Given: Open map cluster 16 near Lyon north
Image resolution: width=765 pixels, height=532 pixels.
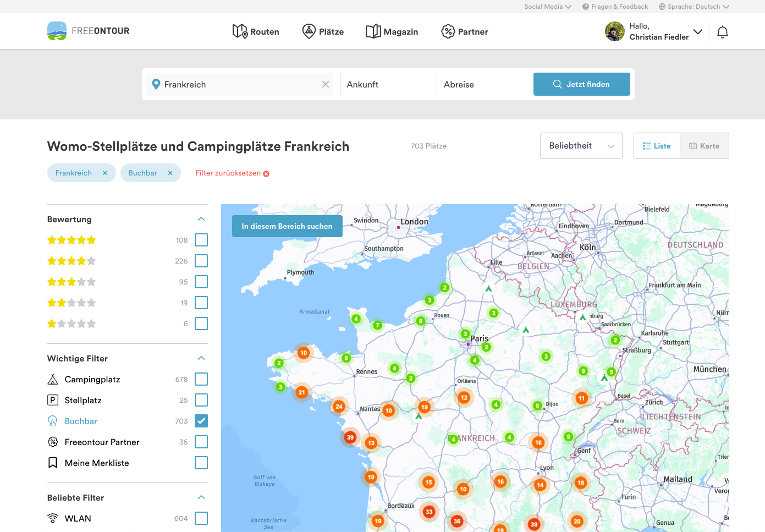Looking at the screenshot, I should 538,442.
